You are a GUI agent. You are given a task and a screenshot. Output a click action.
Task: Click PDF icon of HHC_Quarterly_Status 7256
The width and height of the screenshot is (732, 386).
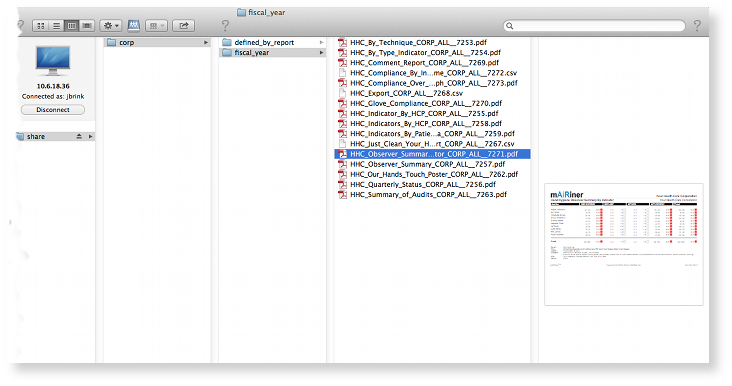pos(343,184)
